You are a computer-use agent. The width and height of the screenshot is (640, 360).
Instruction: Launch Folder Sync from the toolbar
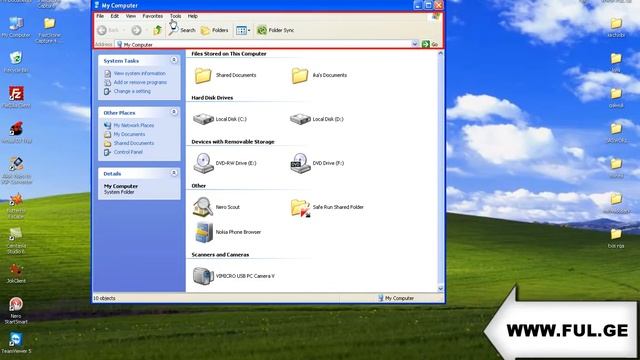[x=275, y=30]
